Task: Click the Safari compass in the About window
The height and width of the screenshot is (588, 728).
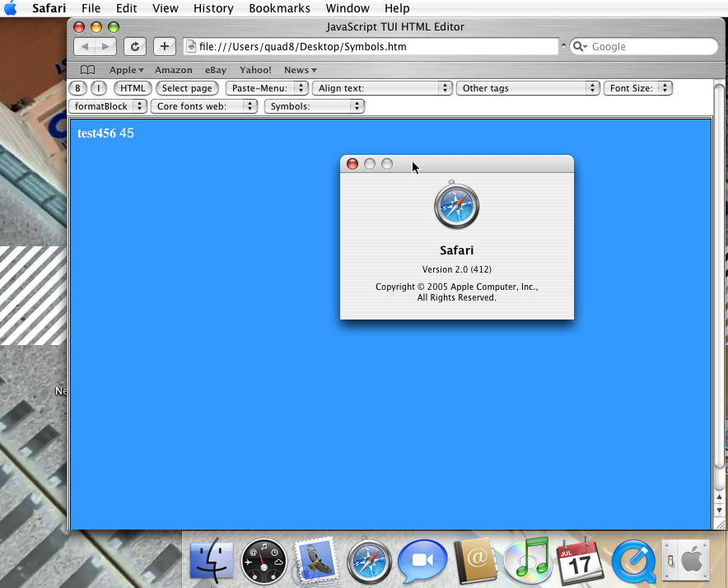Action: click(x=456, y=205)
